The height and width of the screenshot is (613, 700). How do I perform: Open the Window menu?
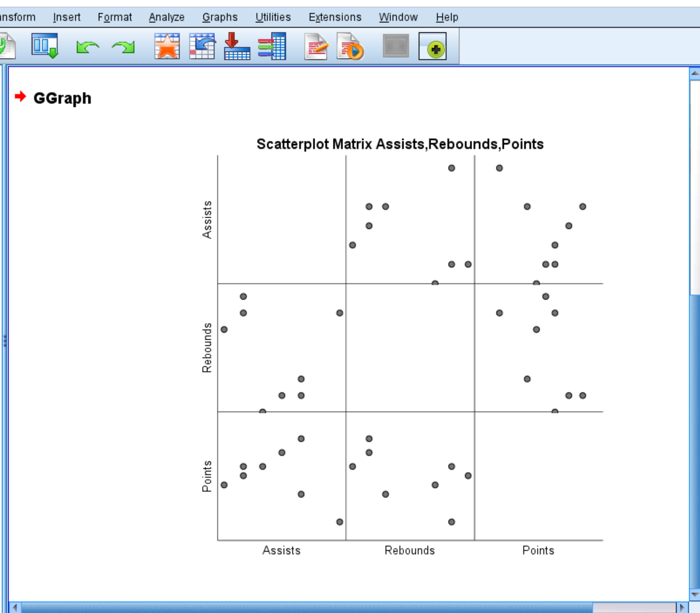(398, 17)
